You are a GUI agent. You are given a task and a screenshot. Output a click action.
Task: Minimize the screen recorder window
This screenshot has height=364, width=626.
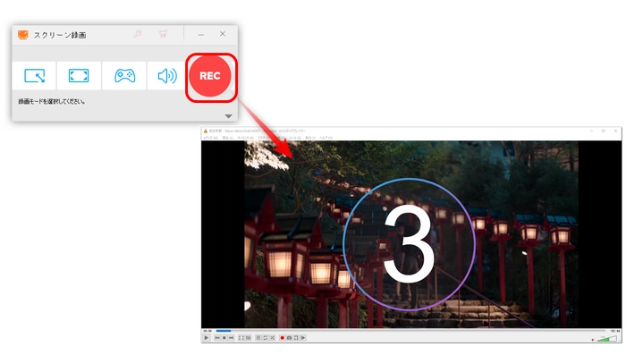point(201,35)
